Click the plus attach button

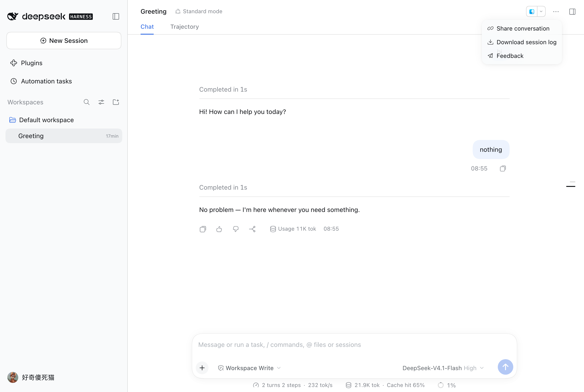(x=202, y=368)
